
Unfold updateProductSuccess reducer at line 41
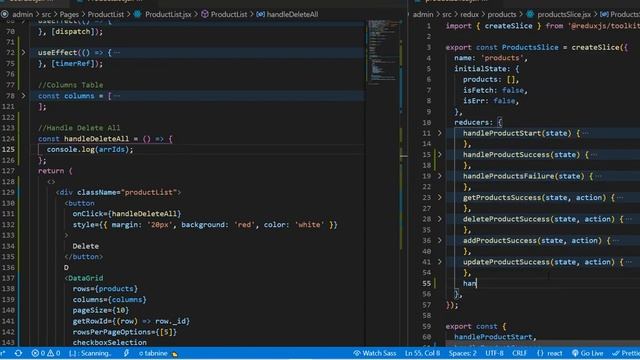tap(440, 262)
